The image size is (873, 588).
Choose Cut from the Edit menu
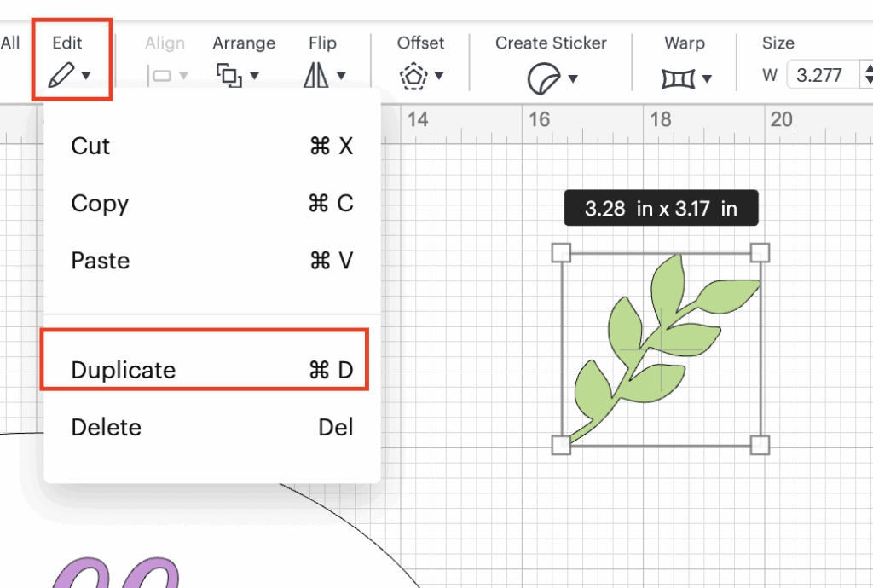coord(91,146)
